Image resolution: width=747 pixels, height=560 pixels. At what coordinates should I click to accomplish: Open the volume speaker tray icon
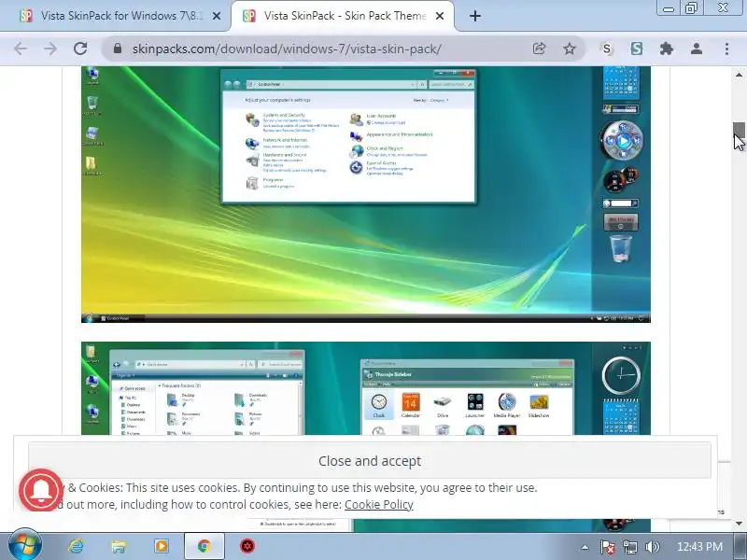(652, 547)
